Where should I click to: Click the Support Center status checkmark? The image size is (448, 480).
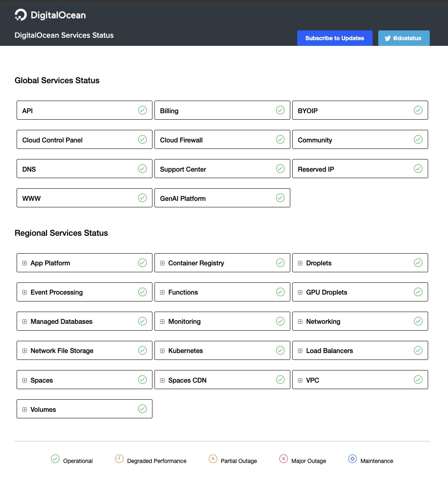click(x=281, y=169)
